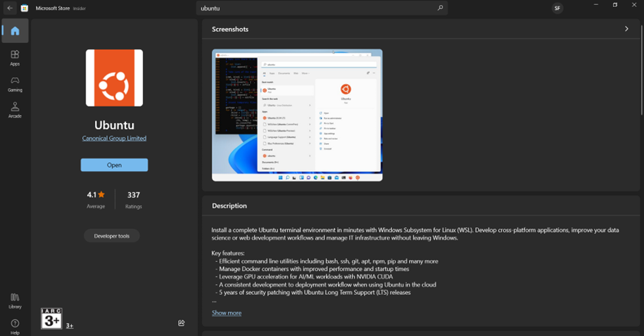Click the search magnifier icon
644x336 pixels.
(x=441, y=8)
